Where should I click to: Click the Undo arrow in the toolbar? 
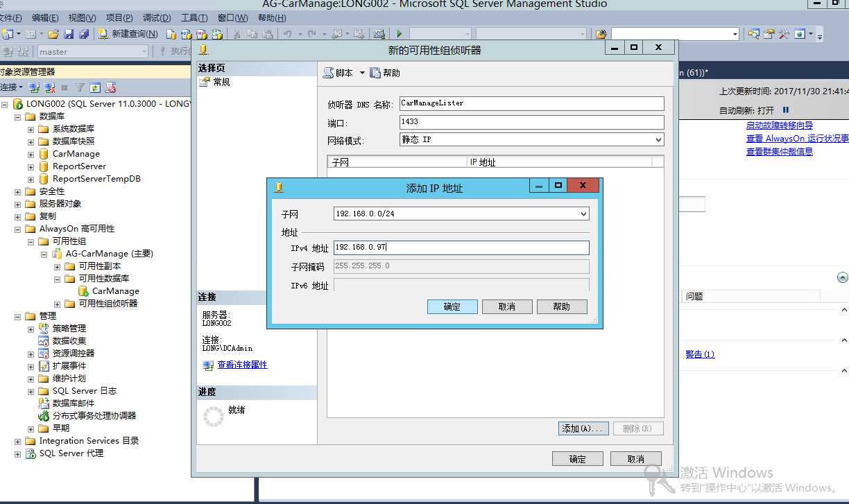pyautogui.click(x=287, y=34)
